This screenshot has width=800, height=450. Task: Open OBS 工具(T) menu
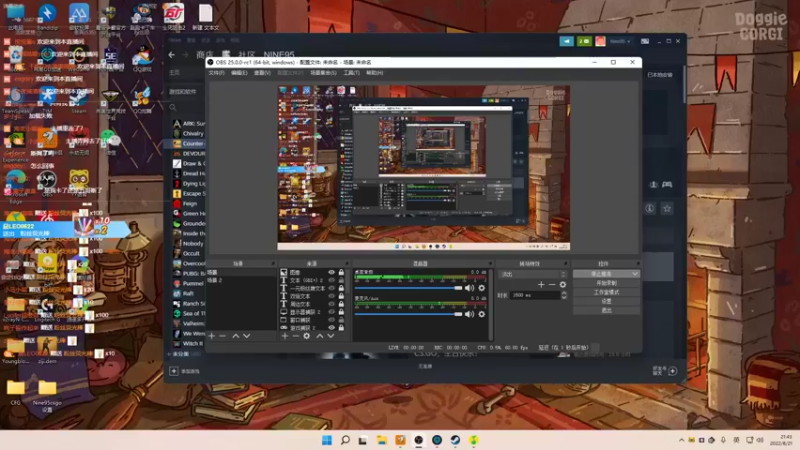click(352, 73)
